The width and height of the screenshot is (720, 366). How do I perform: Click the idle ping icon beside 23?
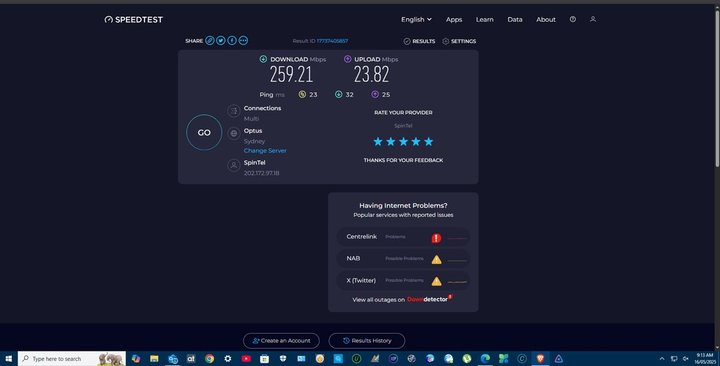302,94
